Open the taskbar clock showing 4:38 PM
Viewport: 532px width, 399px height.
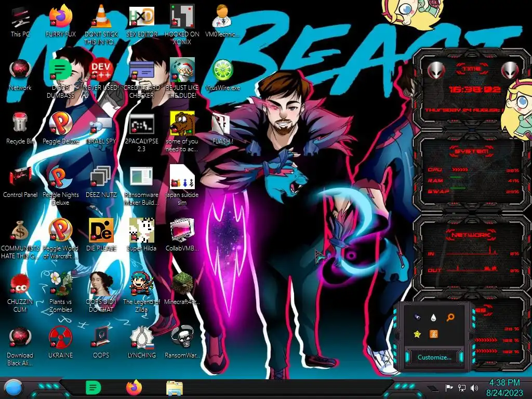coord(504,388)
